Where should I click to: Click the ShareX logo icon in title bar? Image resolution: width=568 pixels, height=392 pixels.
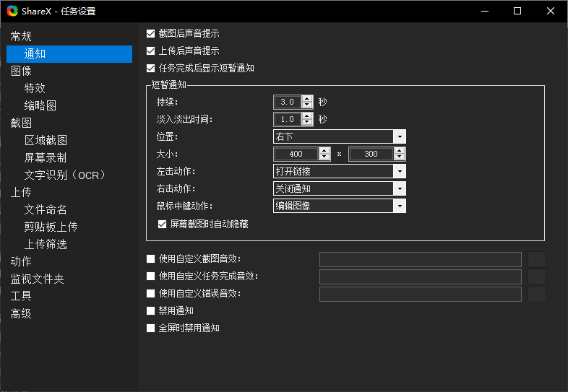point(11,11)
